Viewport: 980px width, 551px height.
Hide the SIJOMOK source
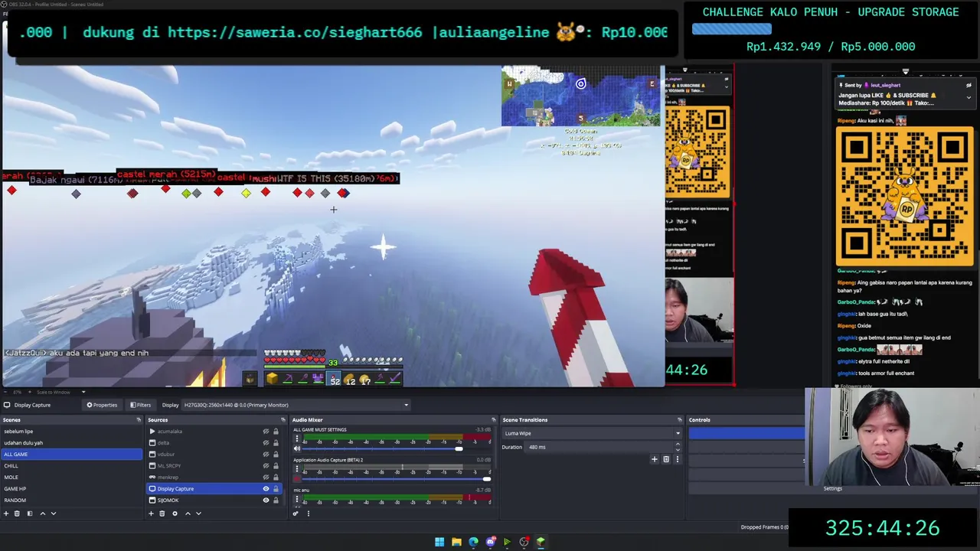point(266,500)
